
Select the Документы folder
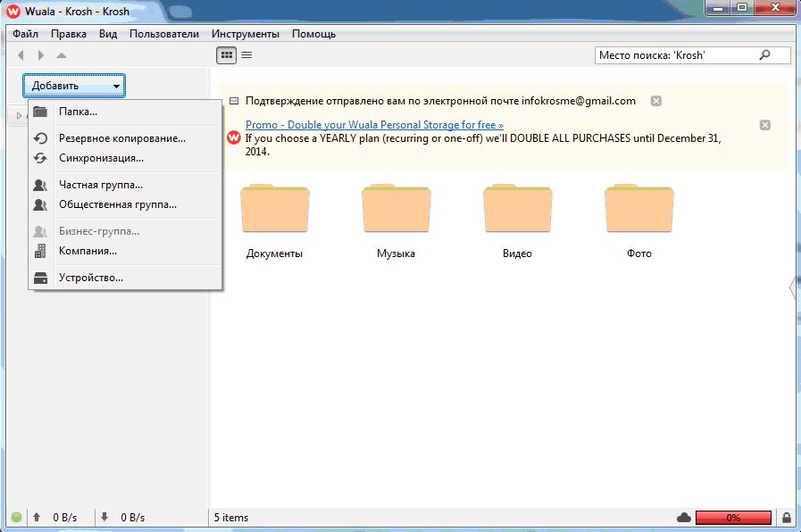coord(274,221)
